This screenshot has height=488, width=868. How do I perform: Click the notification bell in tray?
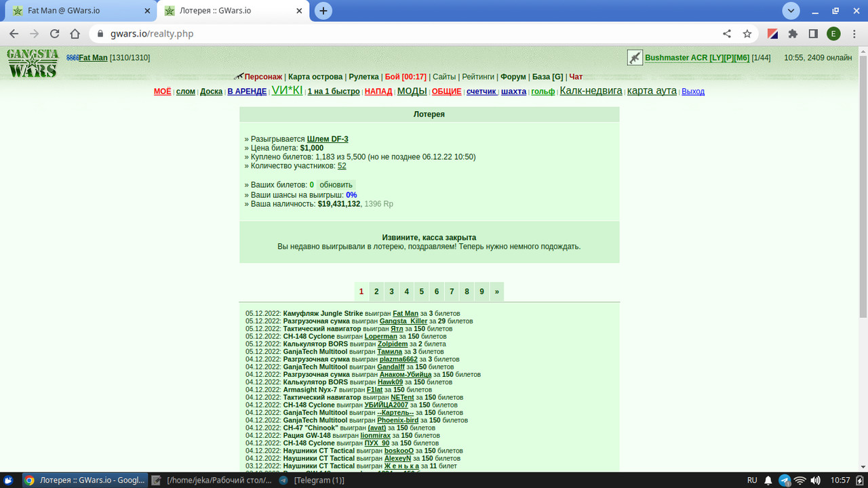pyautogui.click(x=768, y=480)
